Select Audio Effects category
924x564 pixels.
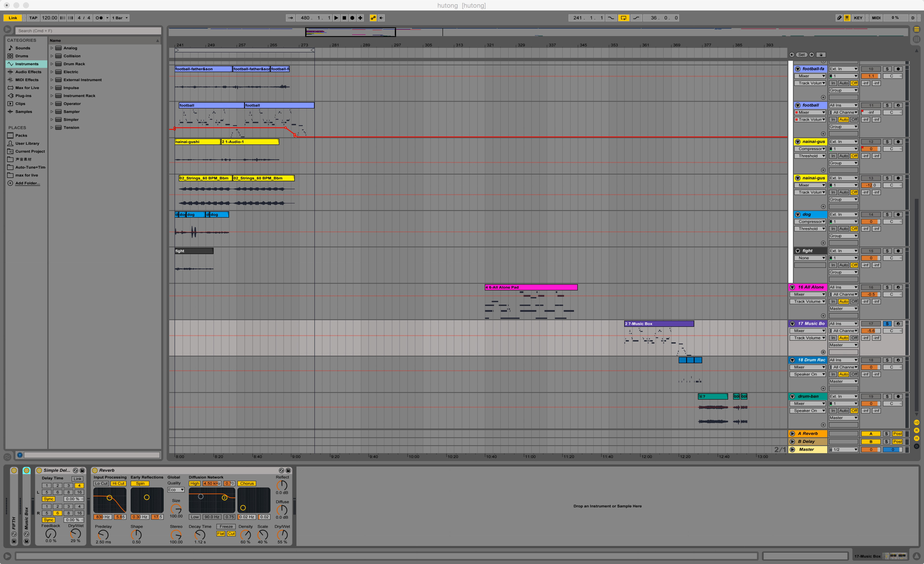point(28,72)
